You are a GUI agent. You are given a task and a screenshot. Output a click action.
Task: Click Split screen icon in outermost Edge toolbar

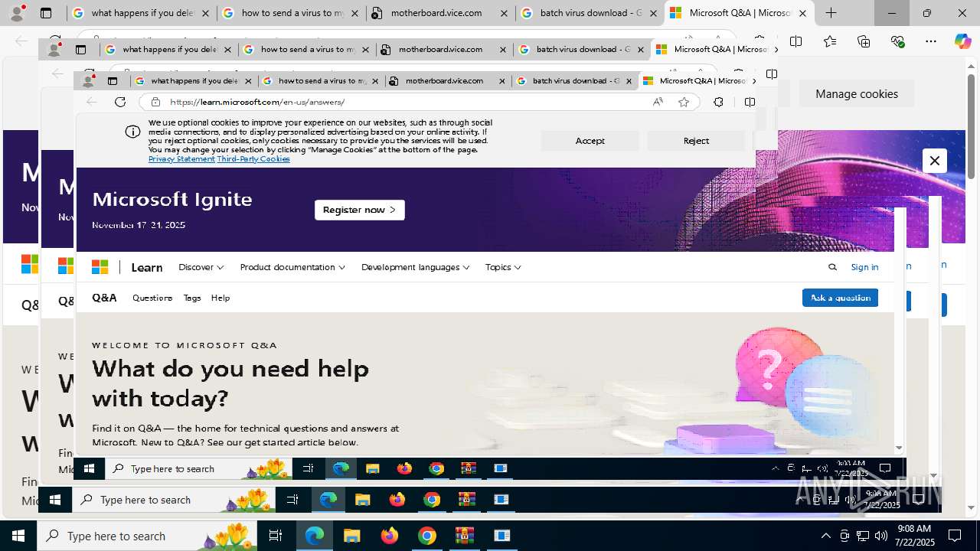click(796, 41)
